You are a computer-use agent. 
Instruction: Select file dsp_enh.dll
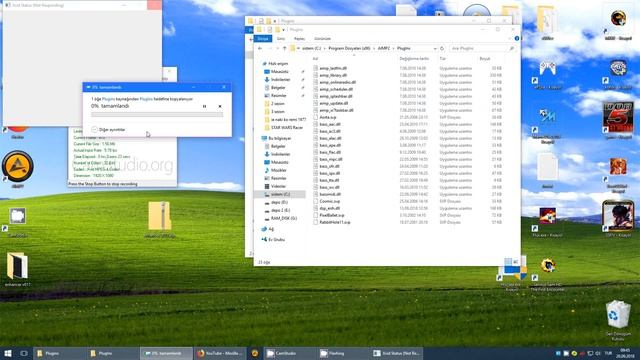click(329, 208)
